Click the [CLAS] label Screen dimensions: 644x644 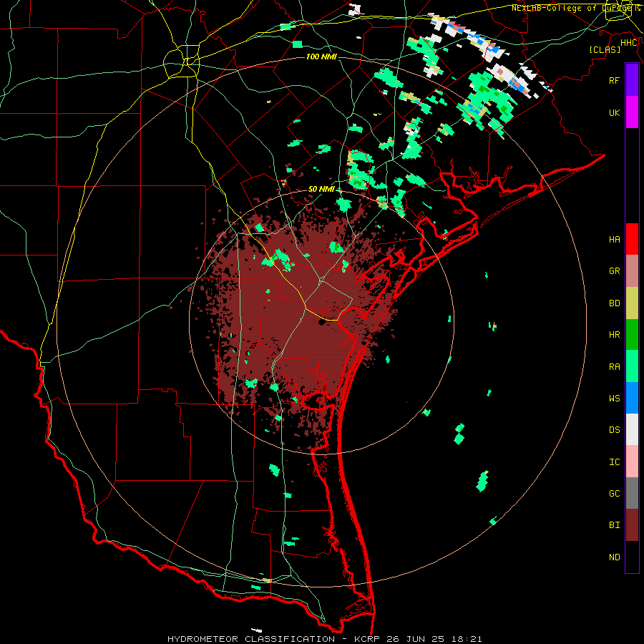click(x=605, y=49)
